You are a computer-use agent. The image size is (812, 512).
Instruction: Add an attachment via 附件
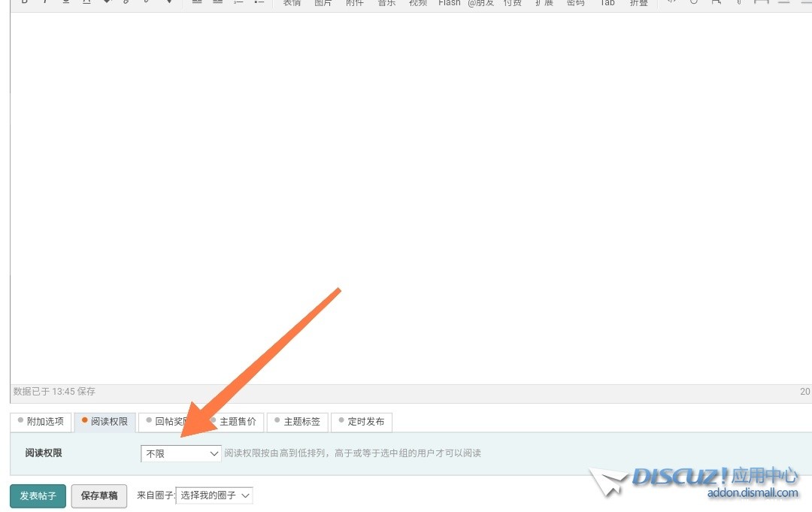click(355, 3)
